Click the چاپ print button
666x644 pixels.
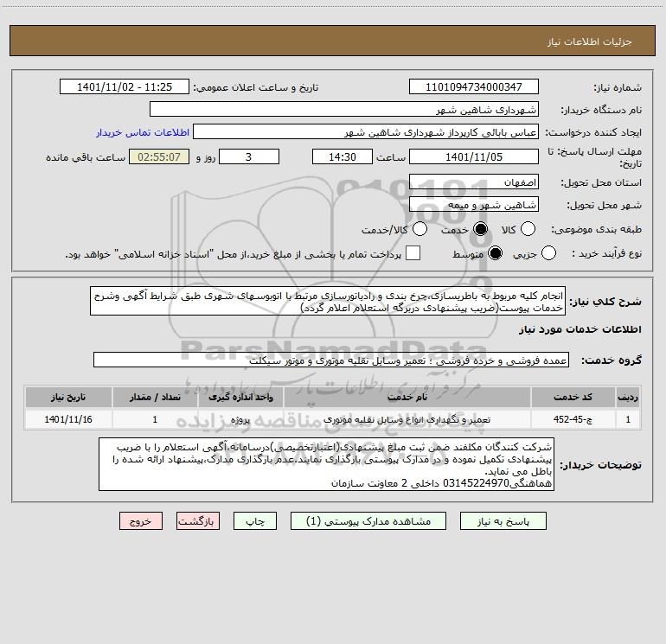tap(255, 521)
